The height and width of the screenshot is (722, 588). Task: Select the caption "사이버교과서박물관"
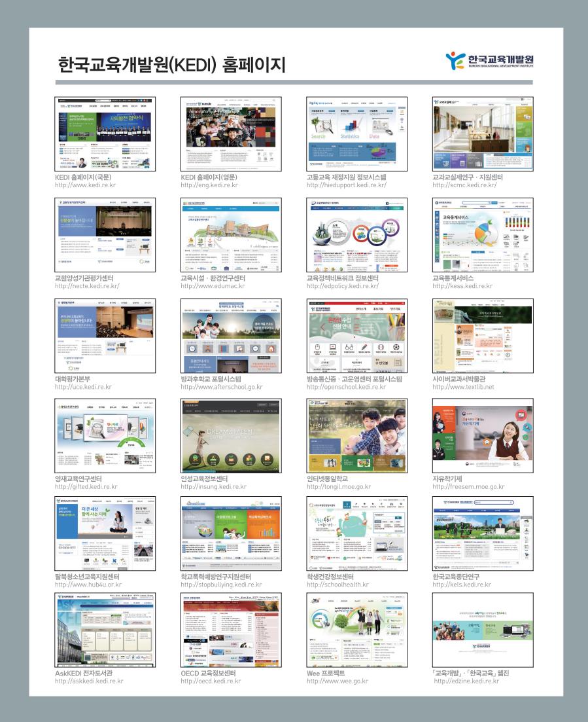(459, 378)
